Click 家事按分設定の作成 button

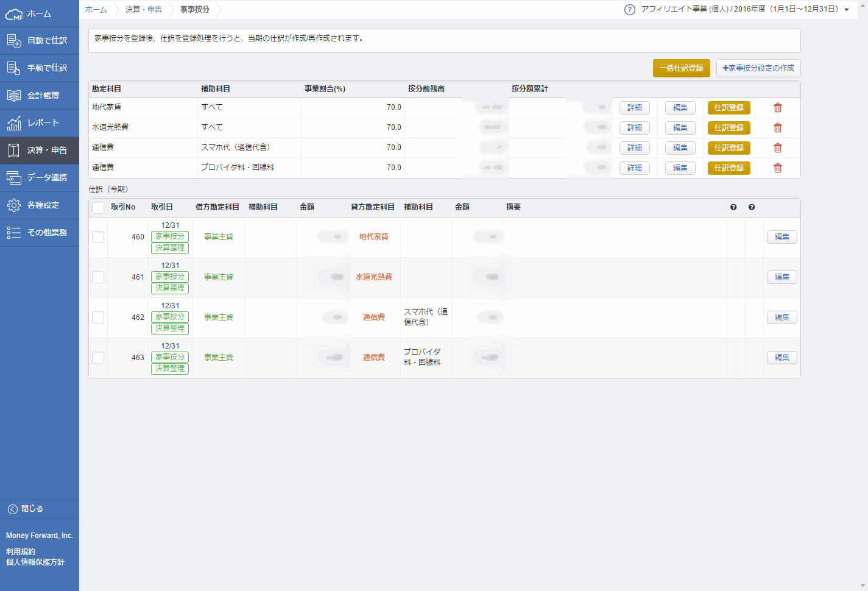pyautogui.click(x=758, y=68)
